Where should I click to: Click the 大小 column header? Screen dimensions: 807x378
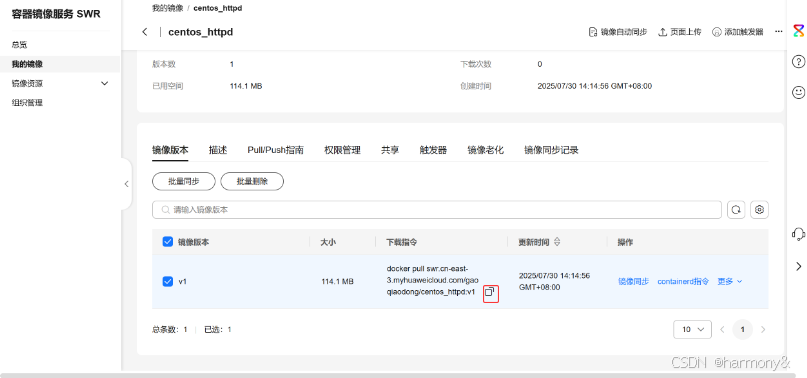click(x=328, y=242)
